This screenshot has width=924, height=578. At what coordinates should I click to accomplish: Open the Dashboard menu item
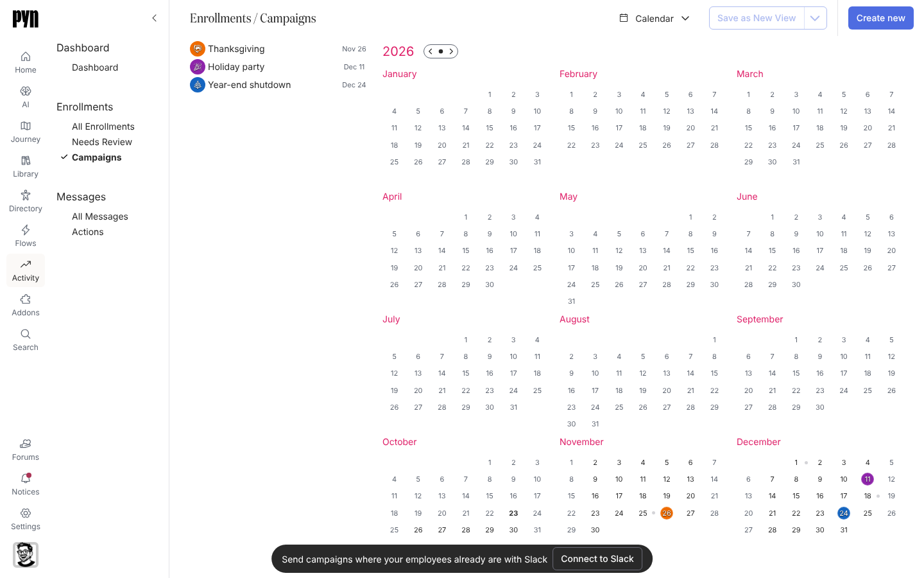[95, 67]
